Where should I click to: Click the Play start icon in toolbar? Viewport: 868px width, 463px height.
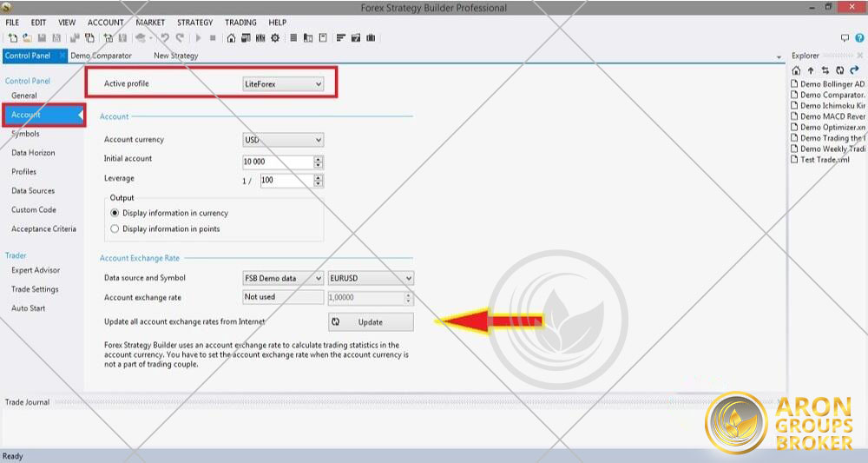tap(198, 37)
